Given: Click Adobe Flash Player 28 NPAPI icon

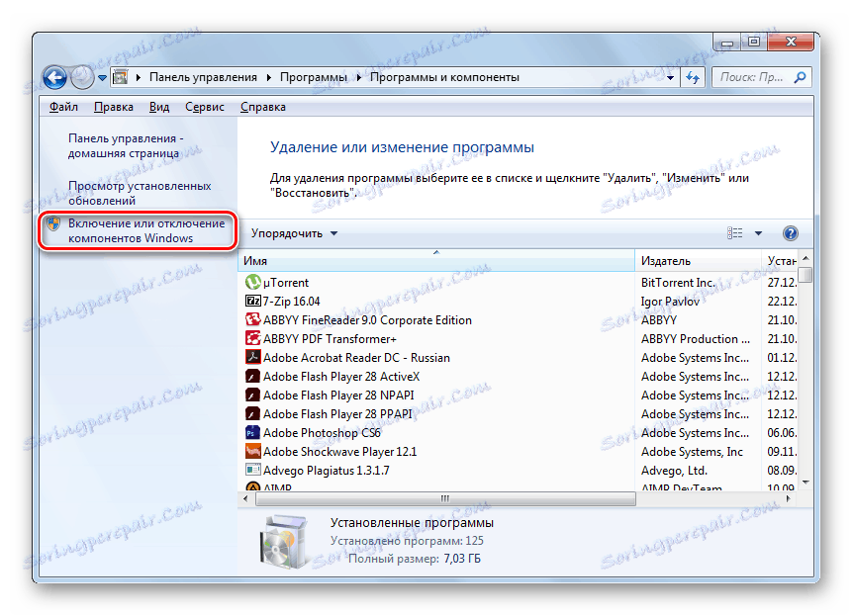Looking at the screenshot, I should pyautogui.click(x=253, y=395).
